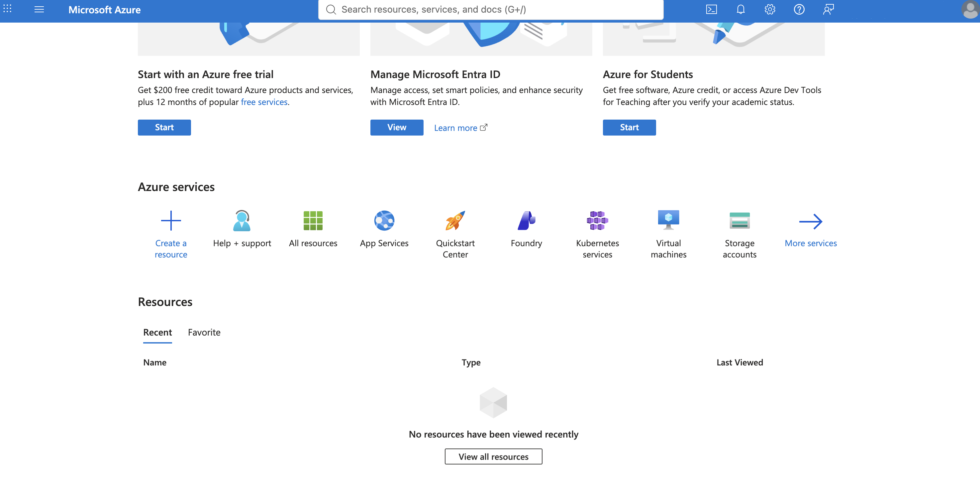Viewport: 980px width, 499px height.
Task: Click the Azure free trial card illustration
Action: pyautogui.click(x=249, y=39)
